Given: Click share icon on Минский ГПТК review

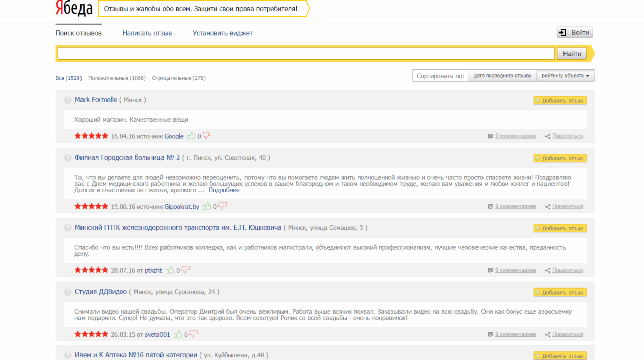Looking at the screenshot, I should (x=548, y=270).
